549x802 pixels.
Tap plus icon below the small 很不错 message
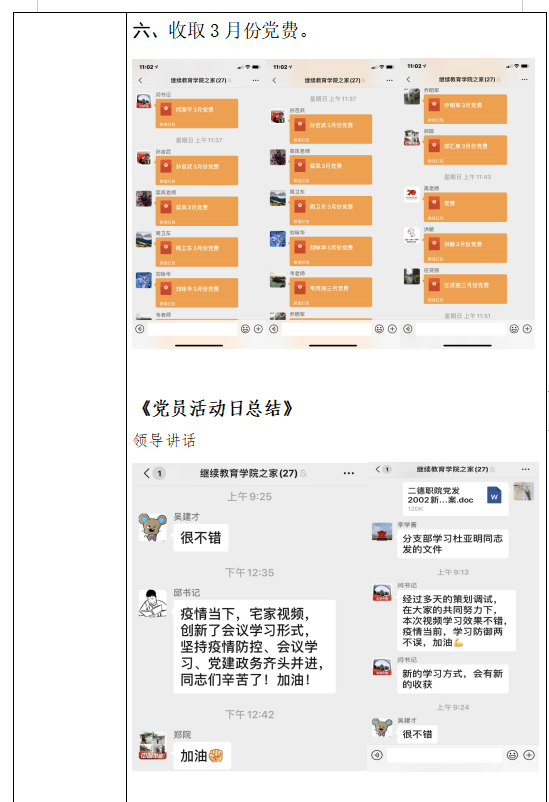tap(529, 755)
